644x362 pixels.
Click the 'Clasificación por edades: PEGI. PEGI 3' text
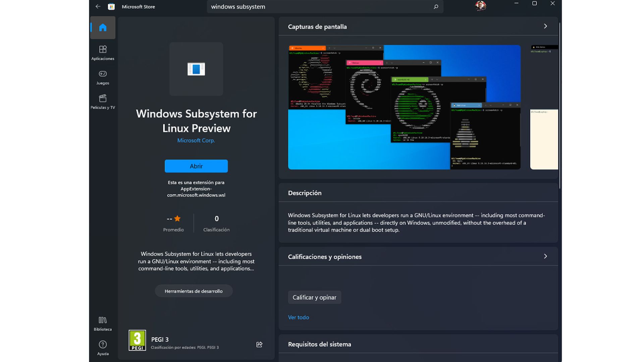click(185, 348)
